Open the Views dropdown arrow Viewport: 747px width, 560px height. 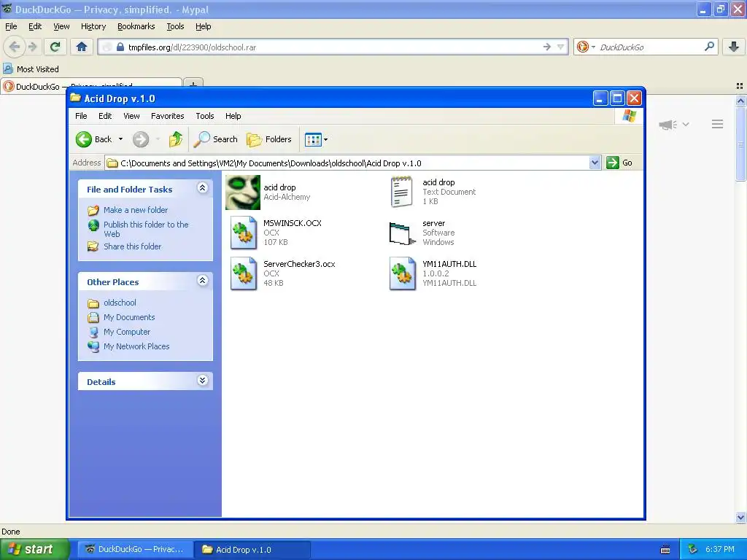pyautogui.click(x=326, y=140)
